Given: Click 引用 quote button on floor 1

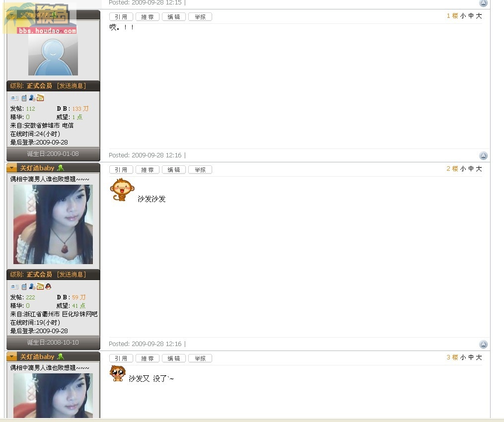Looking at the screenshot, I should [x=121, y=17].
